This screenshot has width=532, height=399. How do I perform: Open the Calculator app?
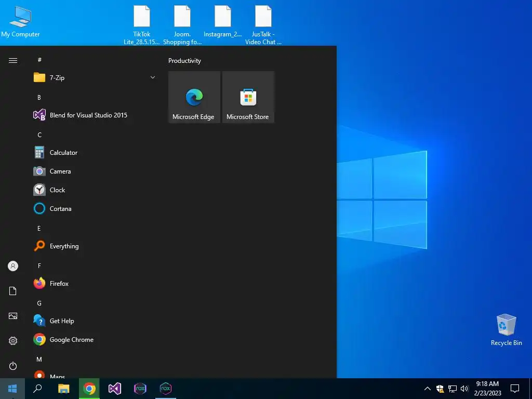(95, 152)
